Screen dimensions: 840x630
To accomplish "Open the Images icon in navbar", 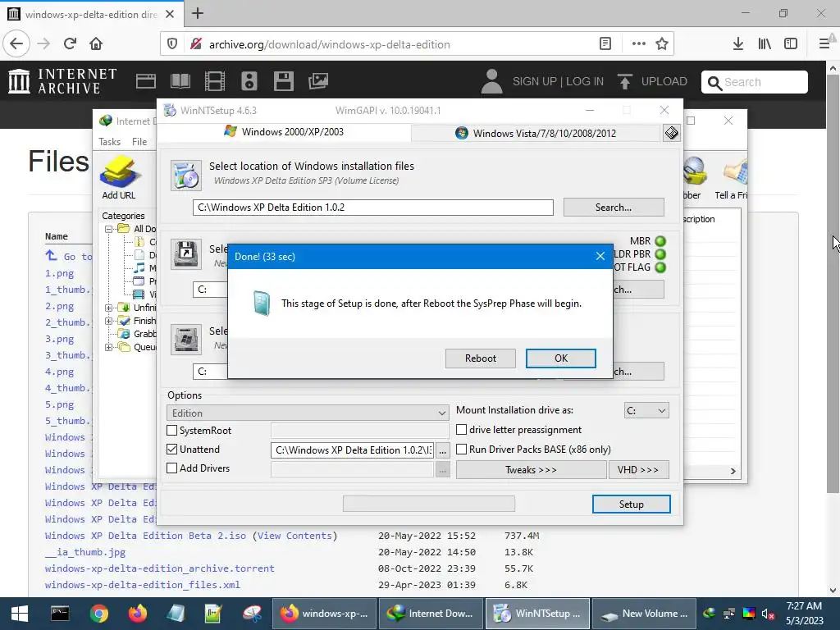I will 317,81.
